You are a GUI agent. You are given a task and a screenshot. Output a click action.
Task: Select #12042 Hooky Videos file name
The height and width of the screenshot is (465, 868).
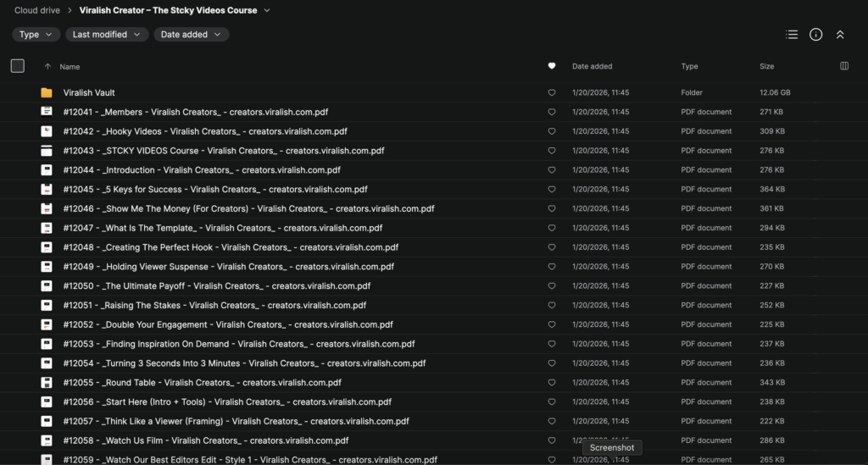205,131
